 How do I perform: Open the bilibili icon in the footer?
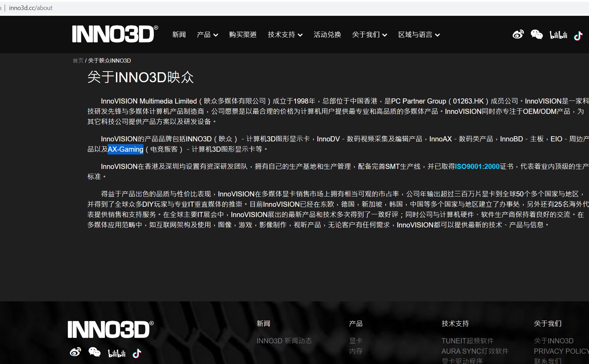117,353
